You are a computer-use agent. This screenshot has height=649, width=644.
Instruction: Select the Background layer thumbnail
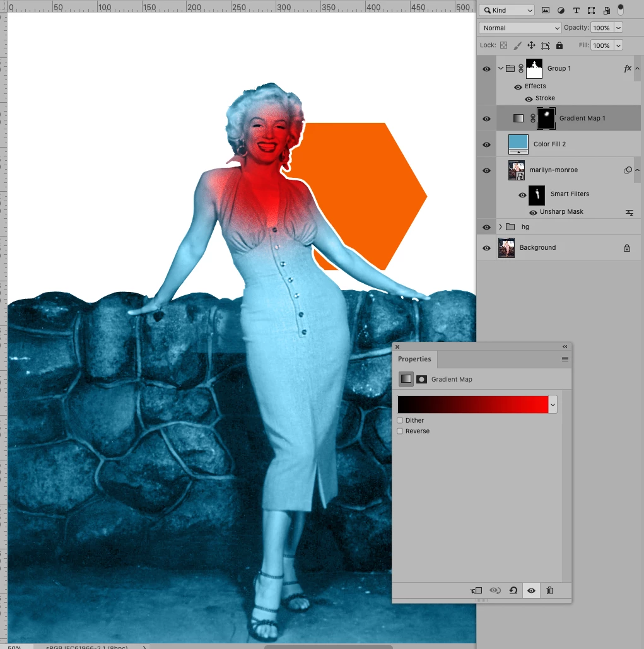[506, 247]
